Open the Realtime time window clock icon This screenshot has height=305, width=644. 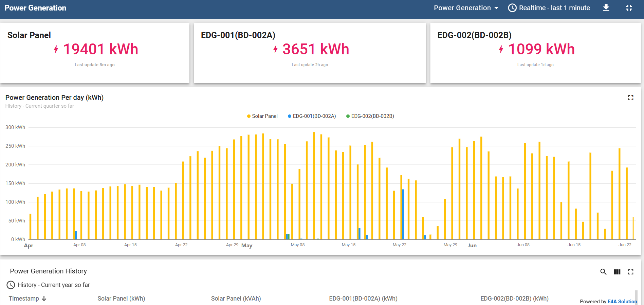pyautogui.click(x=512, y=8)
